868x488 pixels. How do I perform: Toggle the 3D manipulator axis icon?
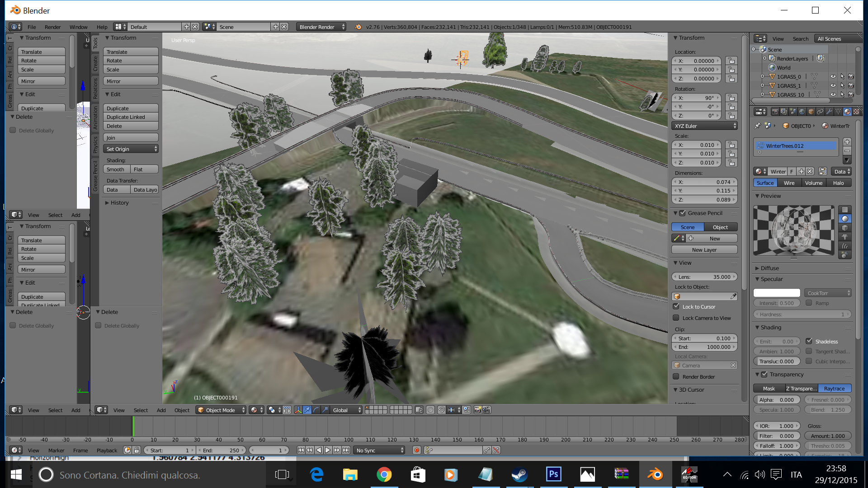coord(298,410)
